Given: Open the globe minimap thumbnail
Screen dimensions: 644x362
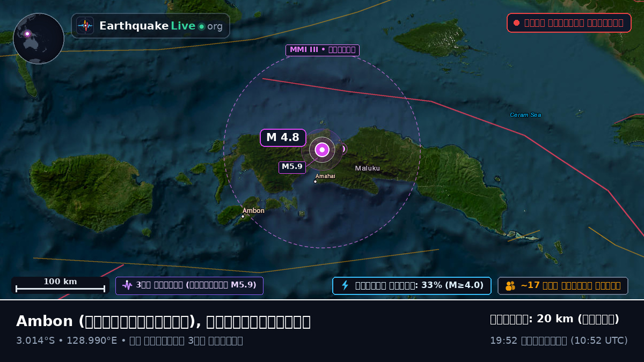Looking at the screenshot, I should pos(39,39).
